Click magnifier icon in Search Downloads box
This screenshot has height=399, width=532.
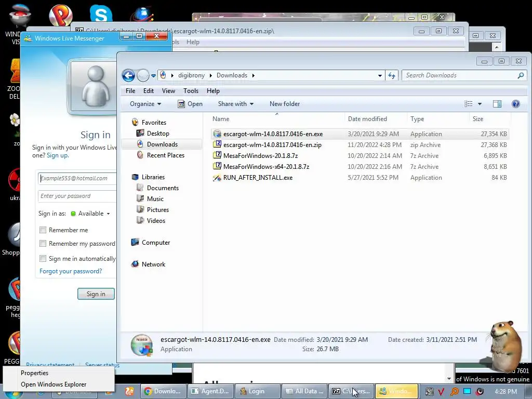click(521, 75)
